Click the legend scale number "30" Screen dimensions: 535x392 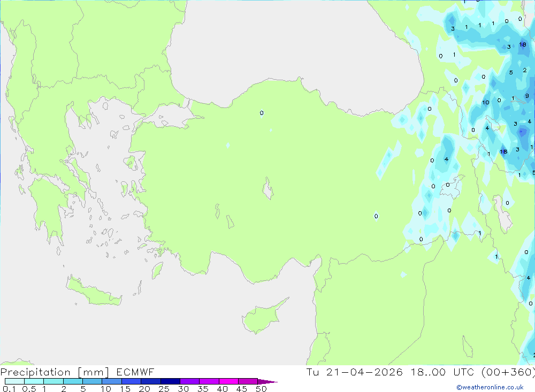[x=183, y=389]
